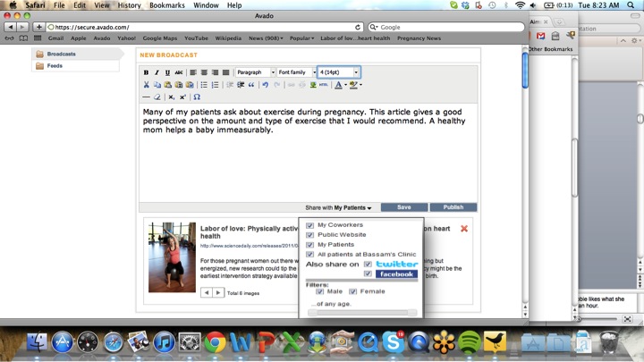Apply subscript formatting
The height and width of the screenshot is (362, 644).
click(x=171, y=97)
